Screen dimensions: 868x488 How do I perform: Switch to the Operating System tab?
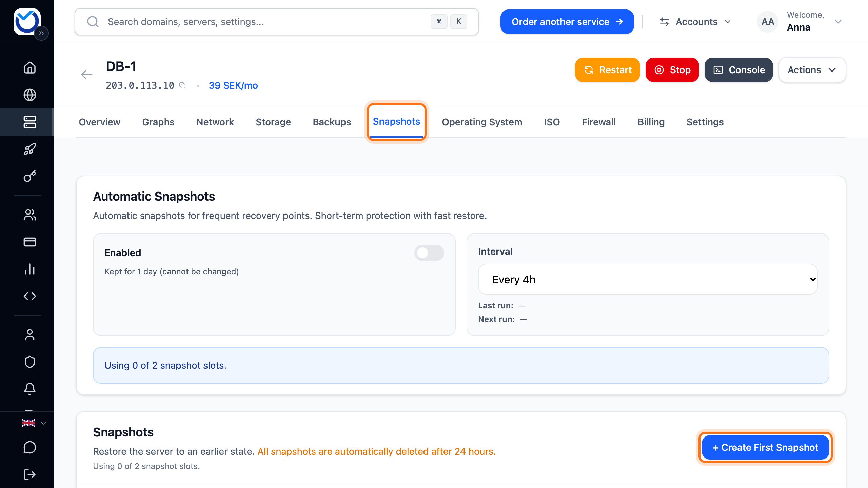pos(482,122)
